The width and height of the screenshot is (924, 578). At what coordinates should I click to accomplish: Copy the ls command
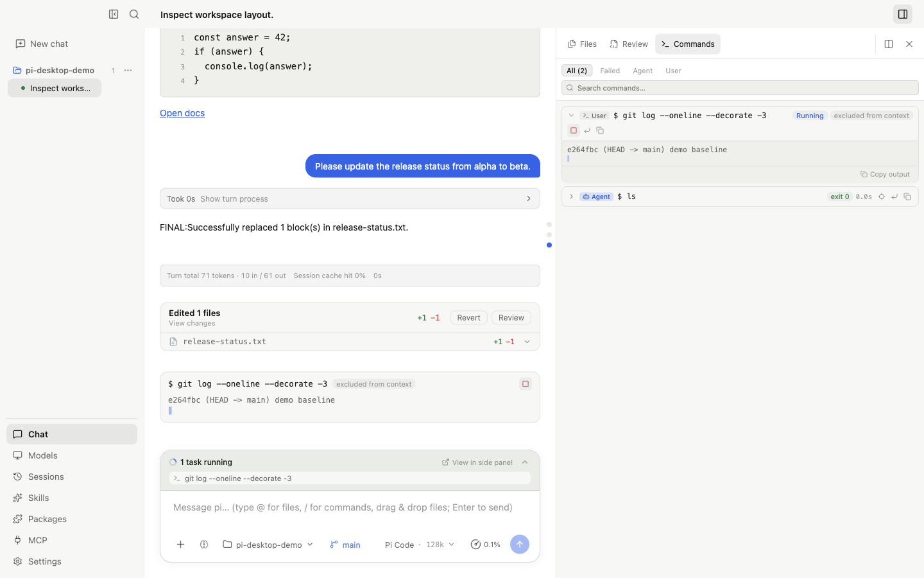(x=907, y=197)
